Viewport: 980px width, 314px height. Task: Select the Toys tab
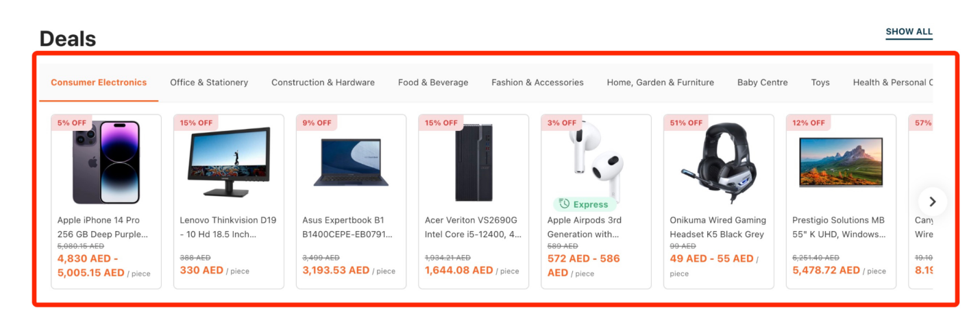[x=820, y=82]
